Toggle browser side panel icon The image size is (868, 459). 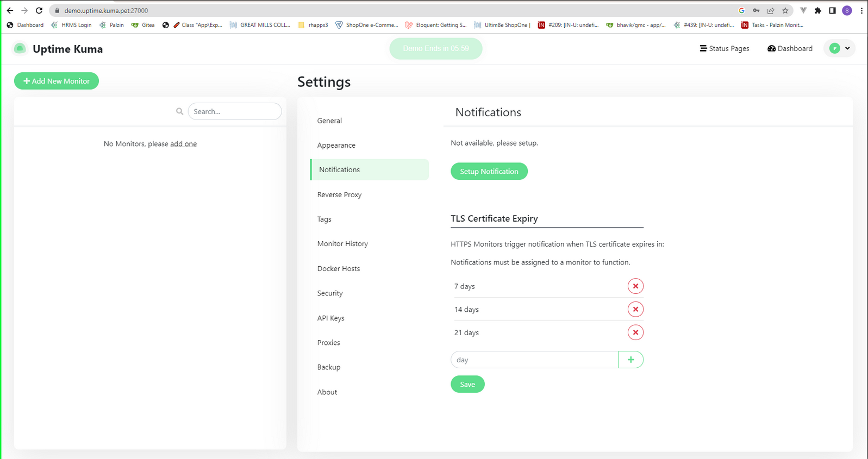click(832, 10)
